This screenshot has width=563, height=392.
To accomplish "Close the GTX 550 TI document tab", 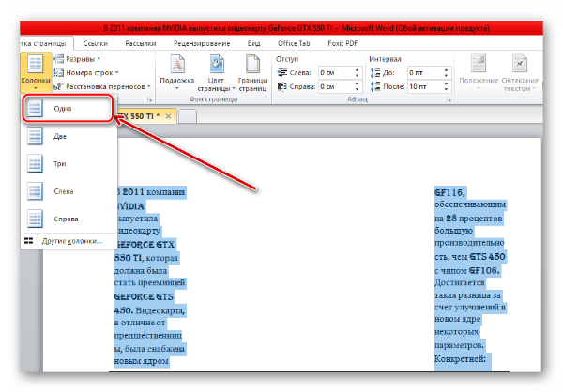I will coord(168,115).
